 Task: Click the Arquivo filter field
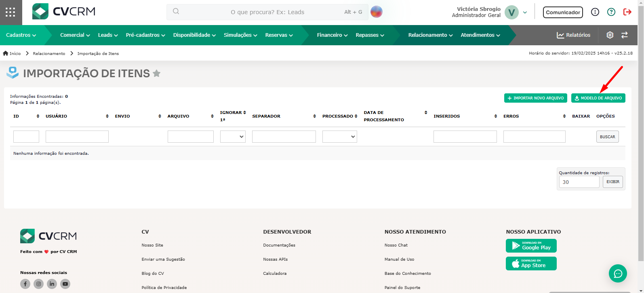pos(191,137)
